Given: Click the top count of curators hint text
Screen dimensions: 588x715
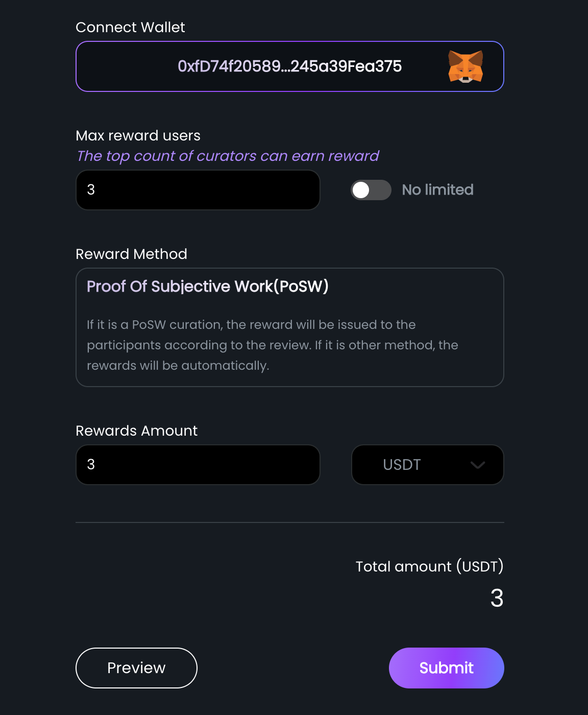Looking at the screenshot, I should coord(228,156).
